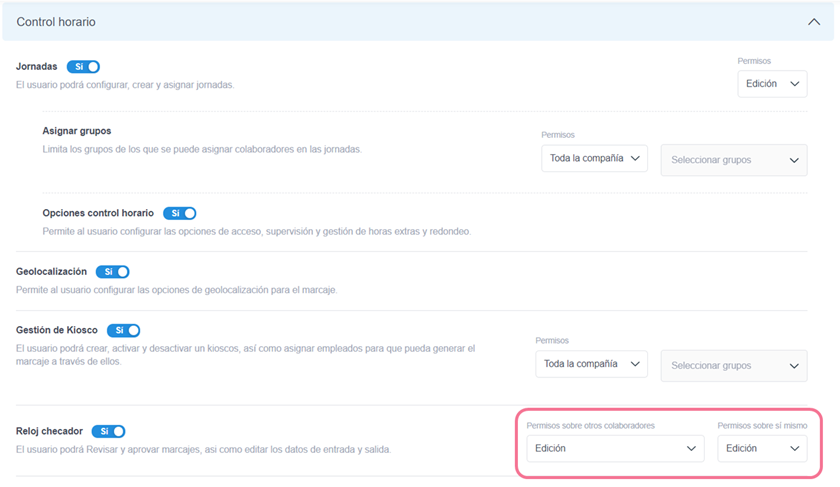Click the Control horario section header title

(56, 21)
